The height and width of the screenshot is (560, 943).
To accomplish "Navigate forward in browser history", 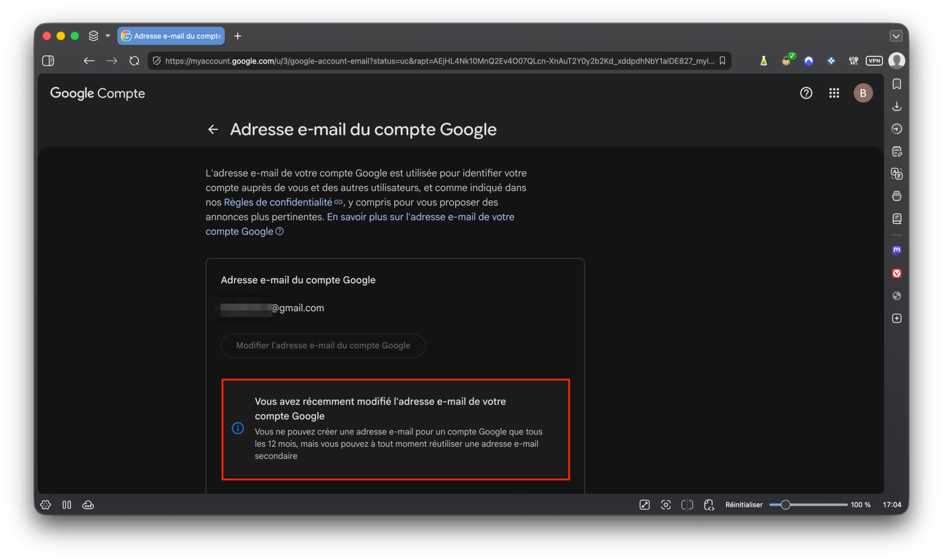I will (x=112, y=61).
